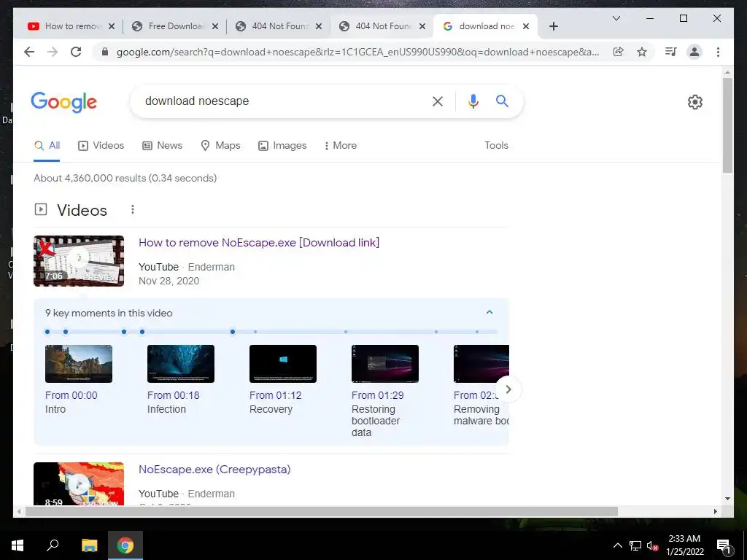Click the Google logo
The width and height of the screenshot is (747, 560).
[x=64, y=102]
